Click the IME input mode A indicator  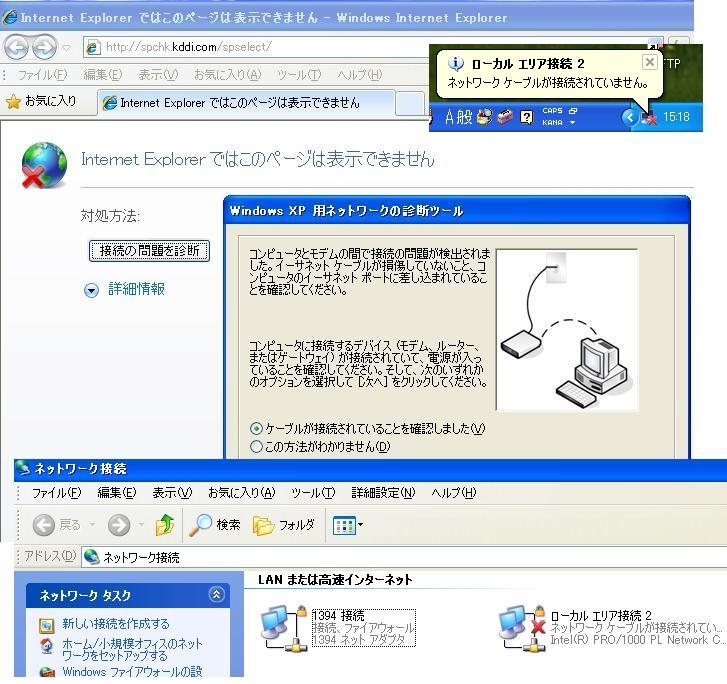tap(449, 117)
